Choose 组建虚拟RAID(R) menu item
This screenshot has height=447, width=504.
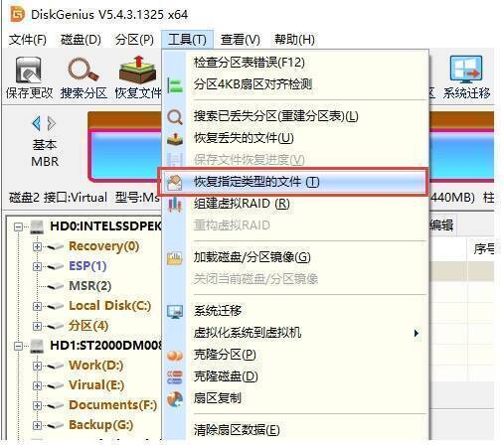[x=295, y=204]
